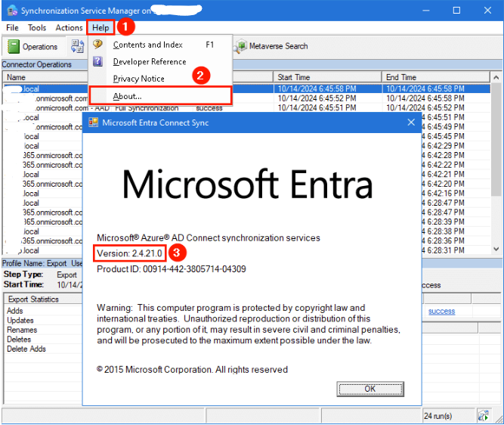This screenshot has width=504, height=425.
Task: Click the Connector Operations panel header
Action: point(36,64)
